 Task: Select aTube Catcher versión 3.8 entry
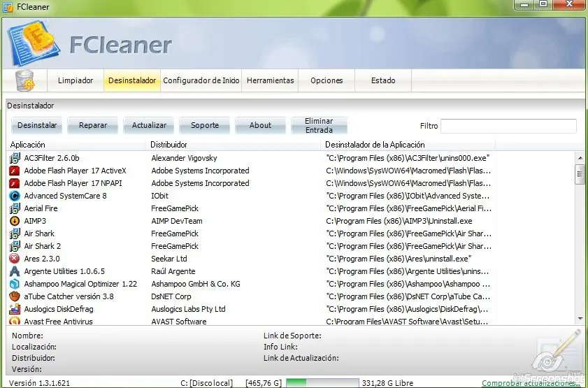[69, 296]
